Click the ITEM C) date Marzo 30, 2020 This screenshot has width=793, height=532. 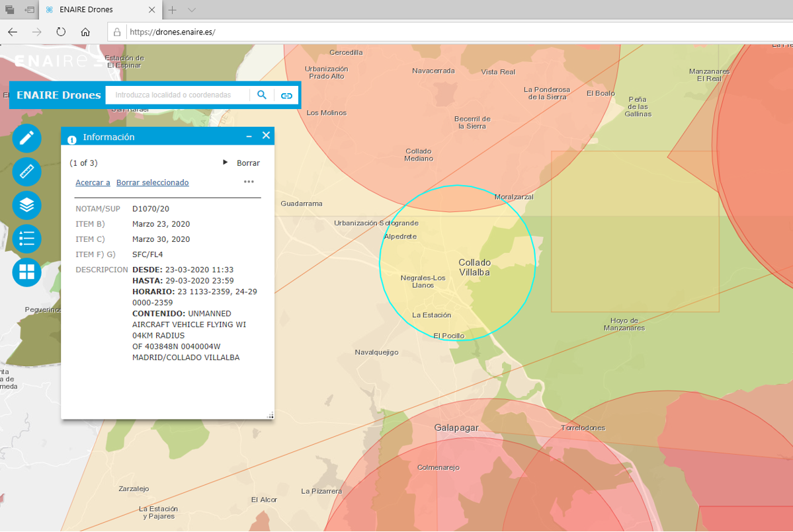coord(161,239)
